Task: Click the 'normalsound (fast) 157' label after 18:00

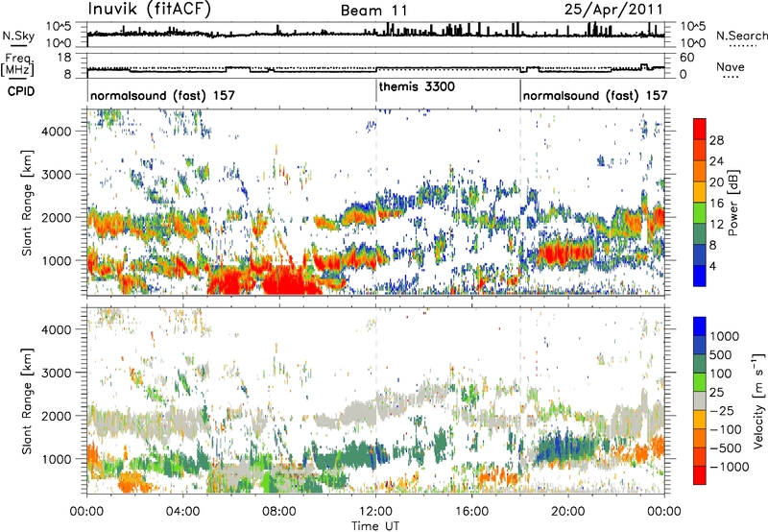Action: [595, 95]
